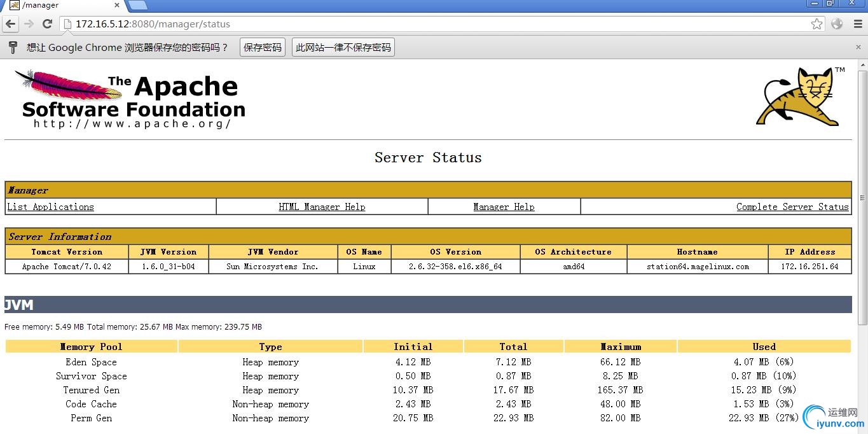The height and width of the screenshot is (434, 868).
Task: Open a new tab next to /manager
Action: pyautogui.click(x=138, y=5)
